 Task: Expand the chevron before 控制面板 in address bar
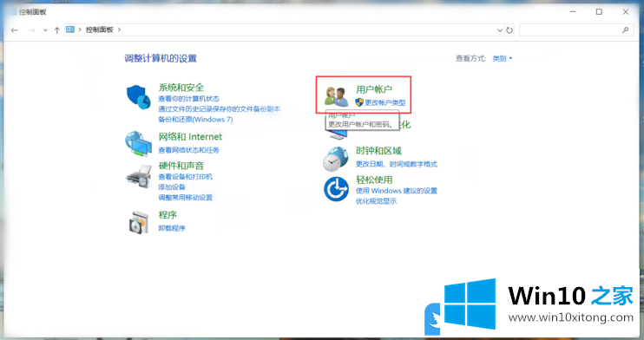[80, 29]
